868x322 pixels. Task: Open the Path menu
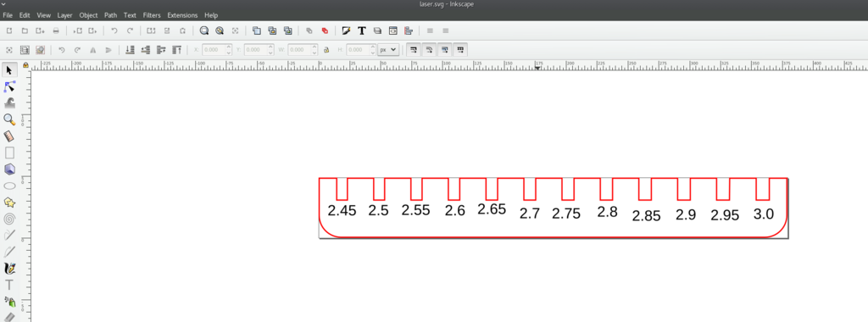pos(111,15)
